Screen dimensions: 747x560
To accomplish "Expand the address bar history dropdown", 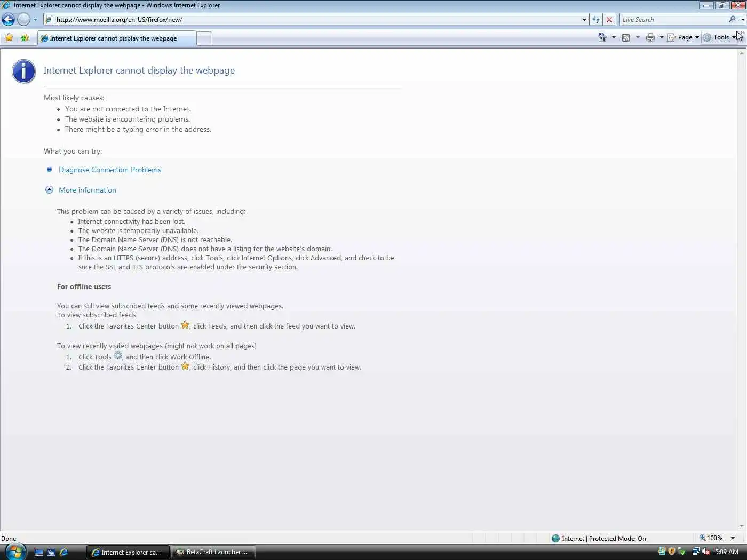I will [x=584, y=20].
